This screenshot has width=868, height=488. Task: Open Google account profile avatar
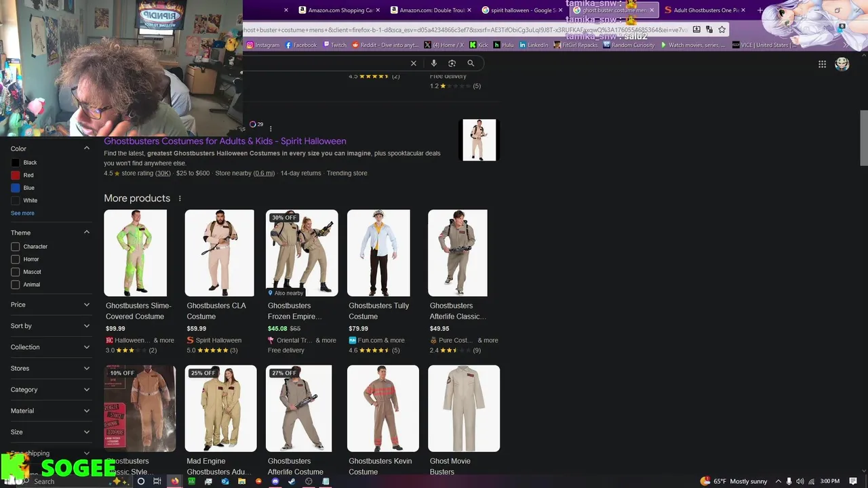click(842, 64)
